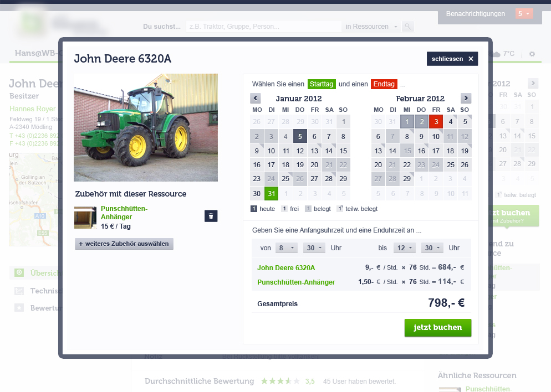Click 'Ähnliche Ressourcen' Punschhütten link in background
Screen dimensions: 551x392
tap(489, 389)
